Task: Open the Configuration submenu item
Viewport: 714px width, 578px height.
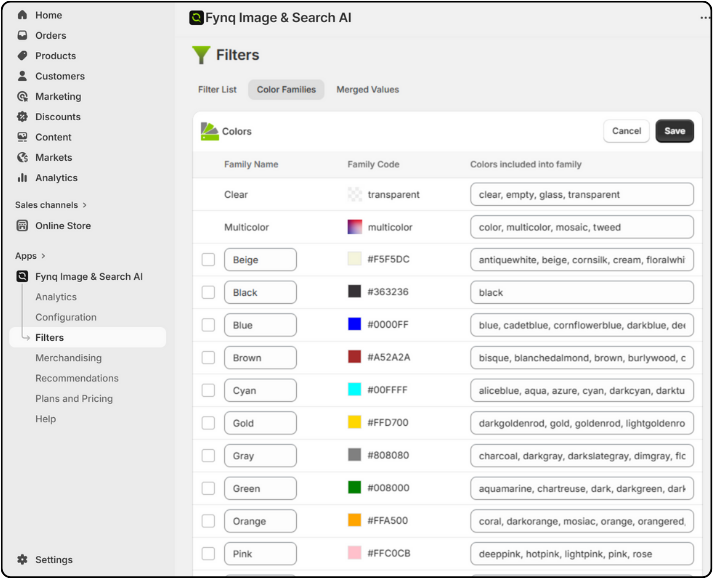Action: [66, 317]
